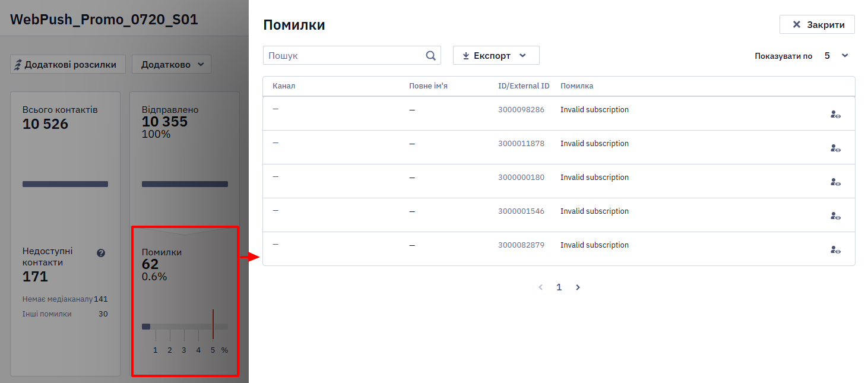Click campaign title WebPush_Promo_0720_S01

[104, 20]
